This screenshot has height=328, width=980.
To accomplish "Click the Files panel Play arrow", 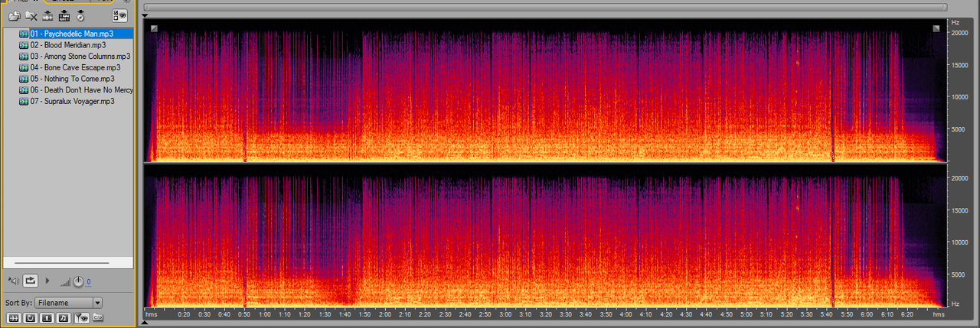I will pyautogui.click(x=47, y=281).
